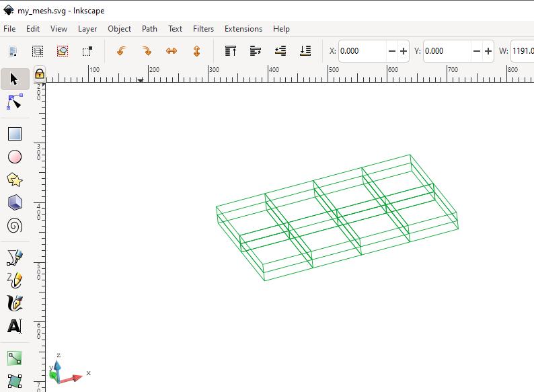Toggle the guides lock icon

(x=39, y=74)
